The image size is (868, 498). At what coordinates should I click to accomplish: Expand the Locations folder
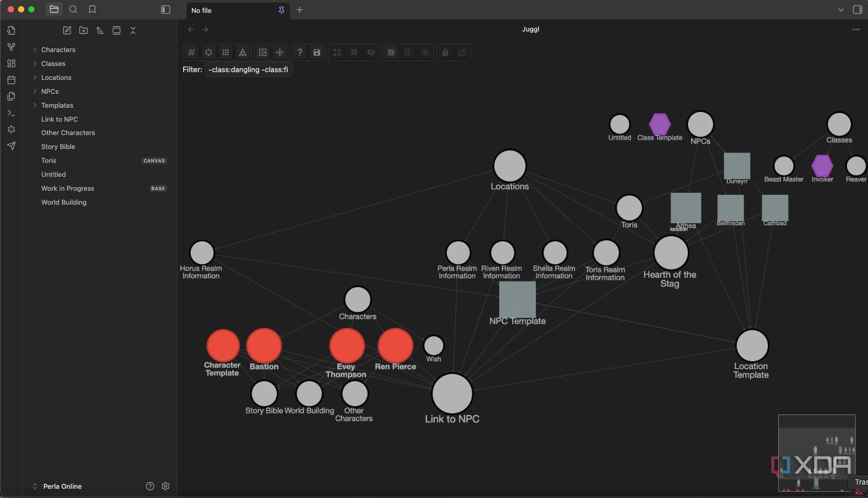[x=35, y=78]
